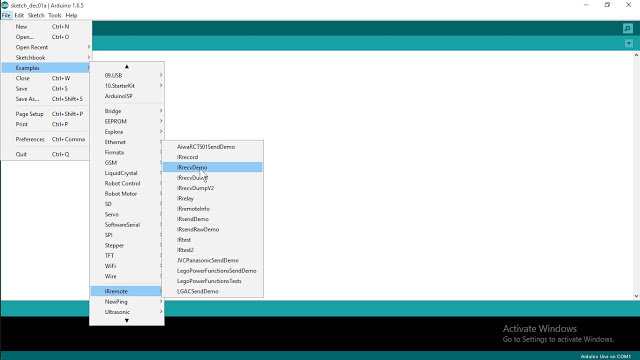Select the SD examples entry

[127, 204]
